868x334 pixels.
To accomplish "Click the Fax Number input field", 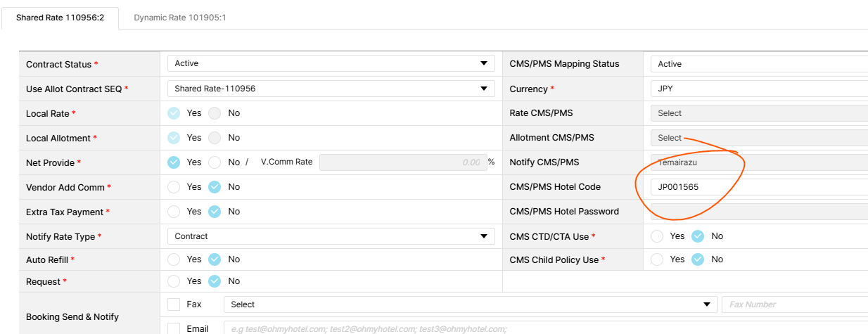I will (795, 304).
